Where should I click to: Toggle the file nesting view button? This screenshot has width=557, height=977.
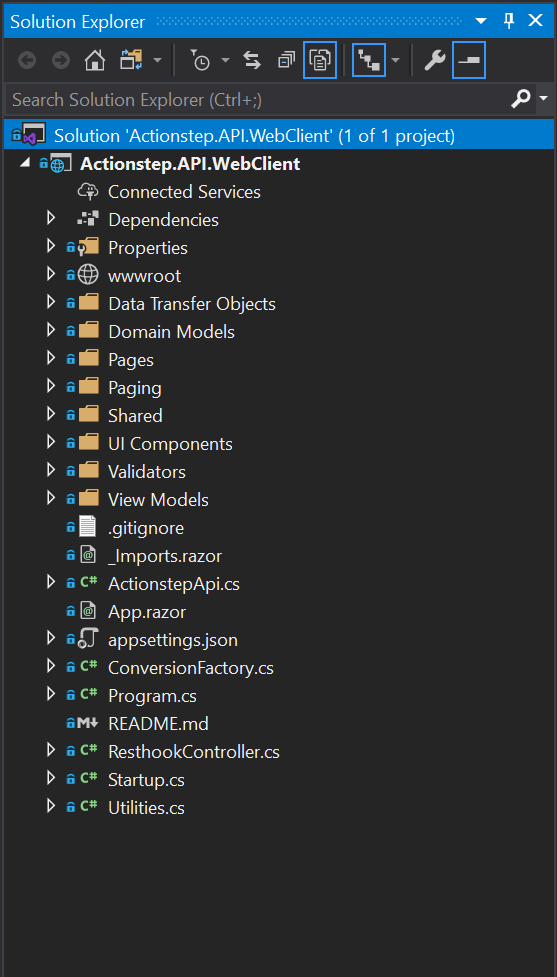(x=369, y=60)
